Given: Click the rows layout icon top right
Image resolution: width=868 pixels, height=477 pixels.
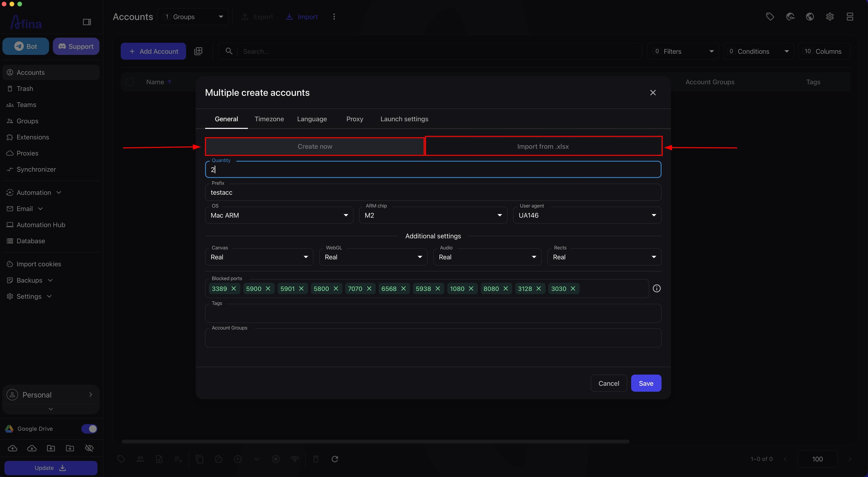Looking at the screenshot, I should coord(850,17).
